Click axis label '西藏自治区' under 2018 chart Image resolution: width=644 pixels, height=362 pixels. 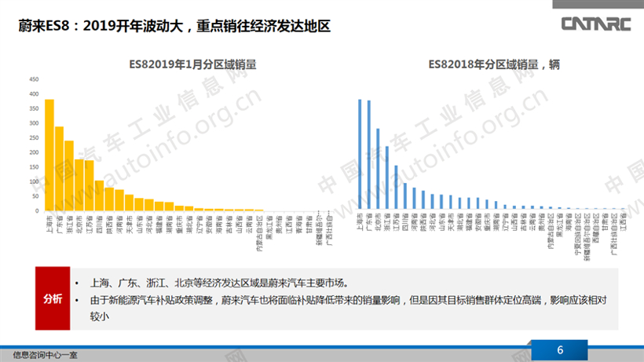tap(595, 229)
